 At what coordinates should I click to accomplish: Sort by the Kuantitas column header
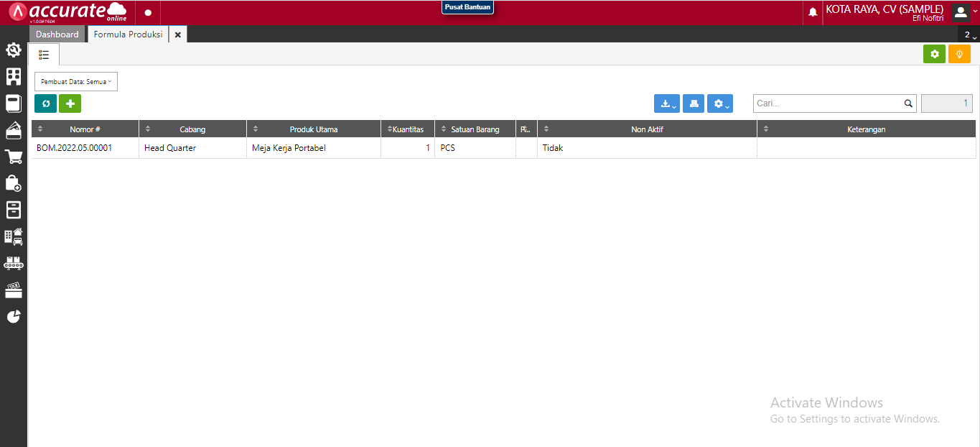pyautogui.click(x=408, y=129)
